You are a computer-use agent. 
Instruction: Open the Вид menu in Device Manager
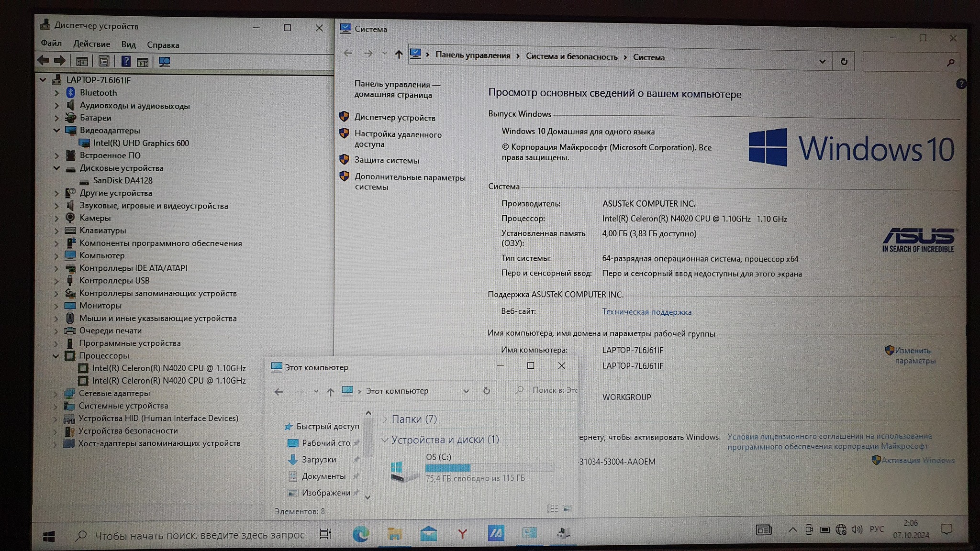point(128,44)
